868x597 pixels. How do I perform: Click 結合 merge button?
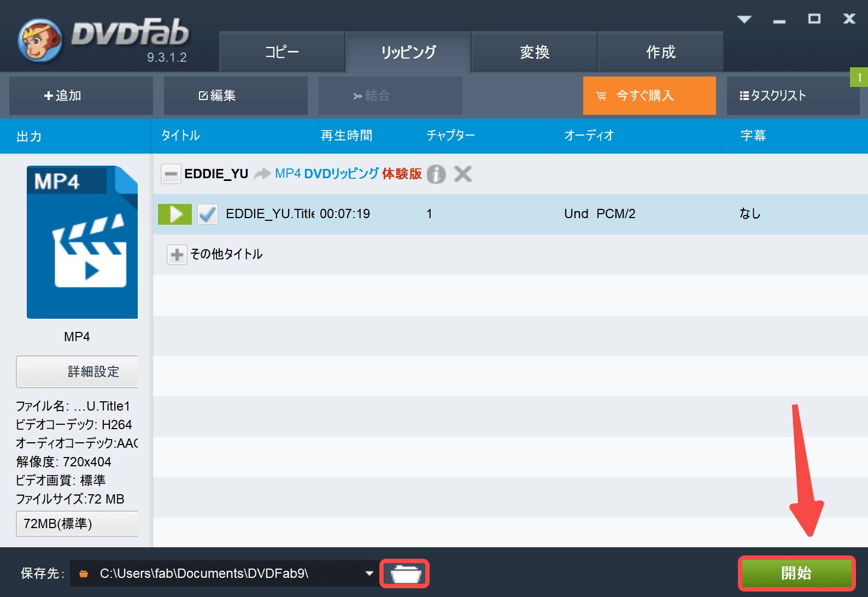[x=390, y=96]
